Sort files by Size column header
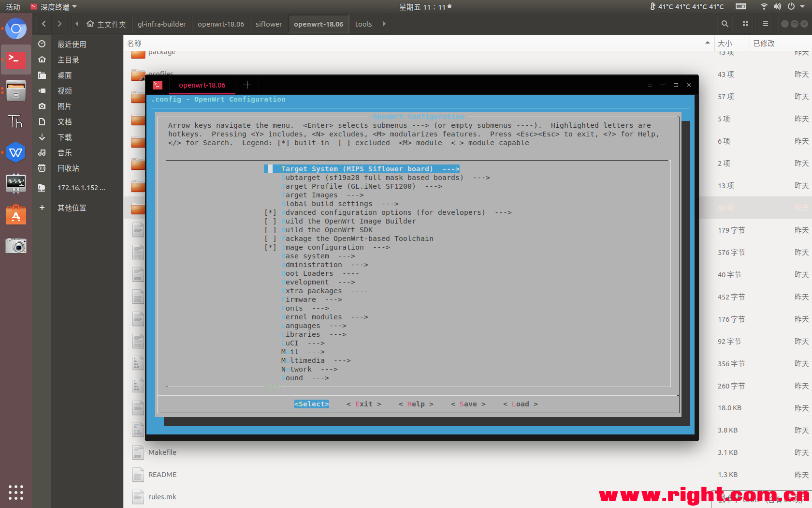This screenshot has width=812, height=508. click(731, 43)
